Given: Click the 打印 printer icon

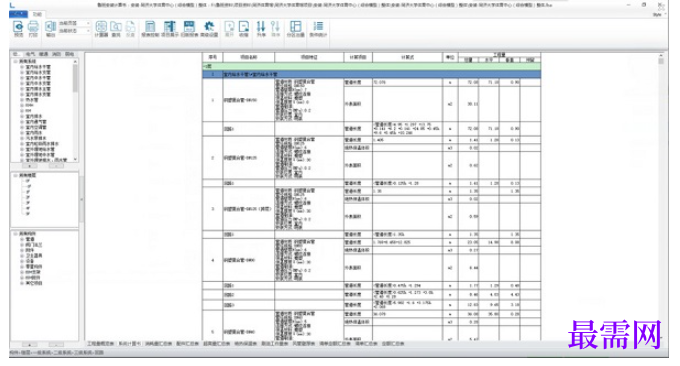Looking at the screenshot, I should coord(33,28).
